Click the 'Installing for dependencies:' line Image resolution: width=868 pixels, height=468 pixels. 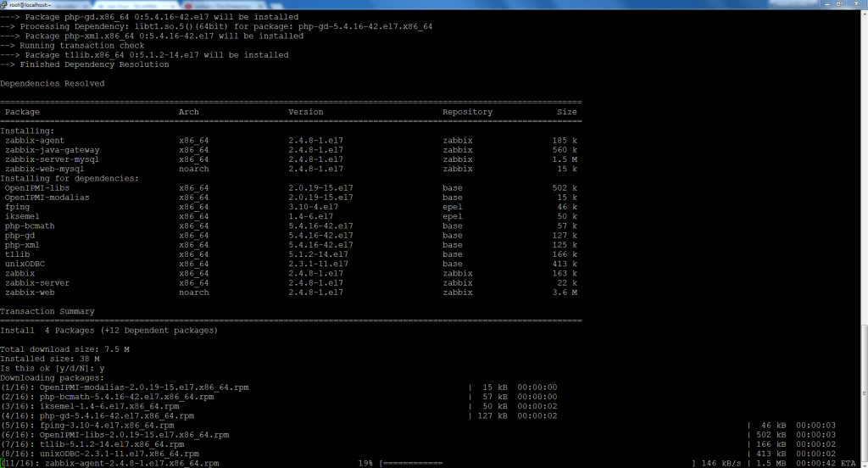click(70, 178)
